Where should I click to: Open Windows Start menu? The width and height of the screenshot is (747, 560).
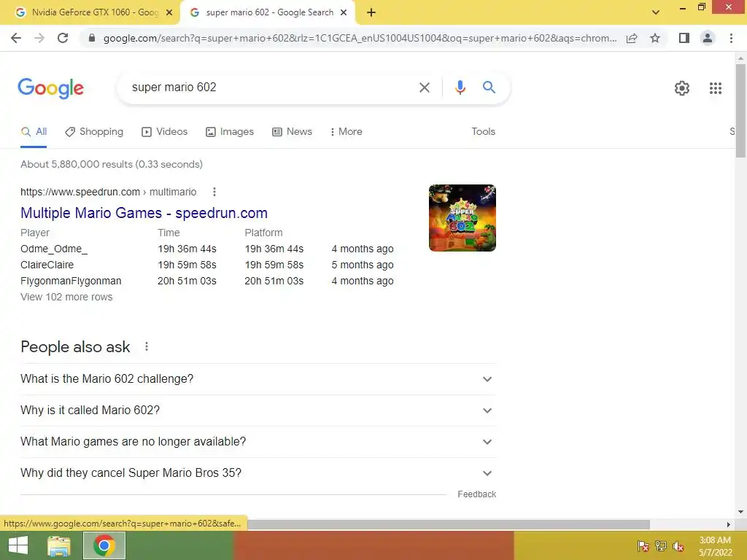tap(18, 545)
